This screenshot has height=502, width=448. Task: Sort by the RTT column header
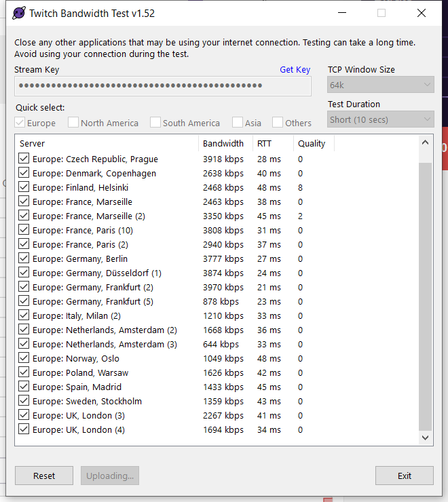point(274,143)
